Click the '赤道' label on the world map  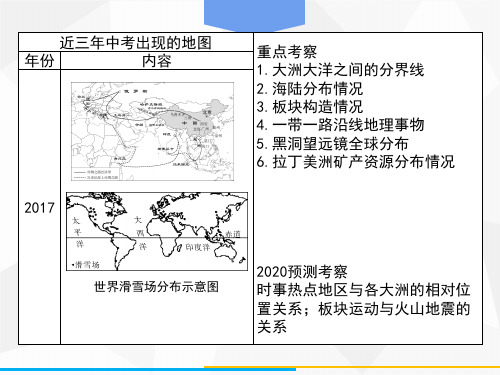point(233,234)
